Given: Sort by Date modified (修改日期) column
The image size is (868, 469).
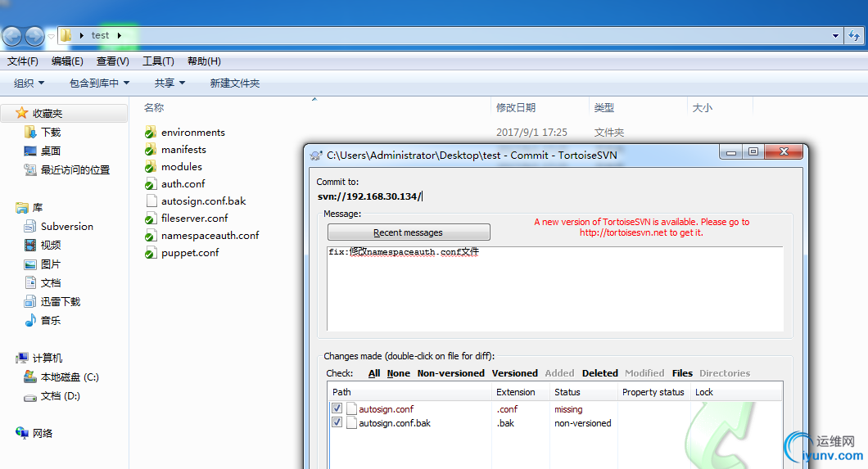Looking at the screenshot, I should pyautogui.click(x=516, y=108).
